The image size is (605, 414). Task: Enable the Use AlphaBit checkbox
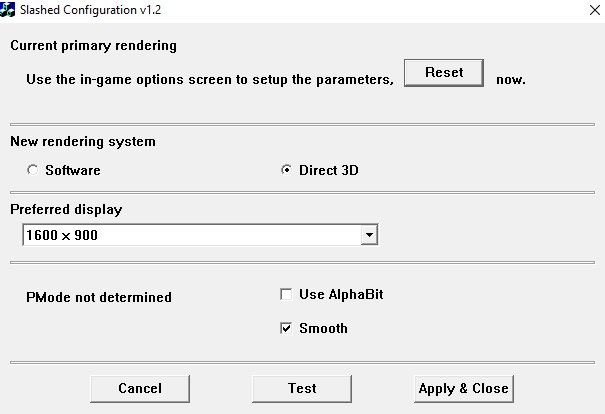pos(287,295)
